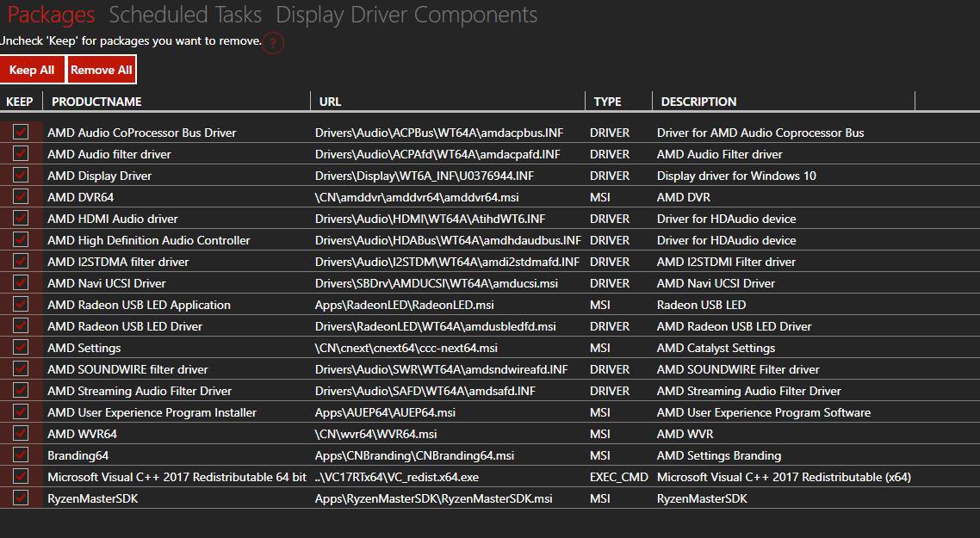Click the amdhdaudbus.INF URL cell

(x=448, y=240)
